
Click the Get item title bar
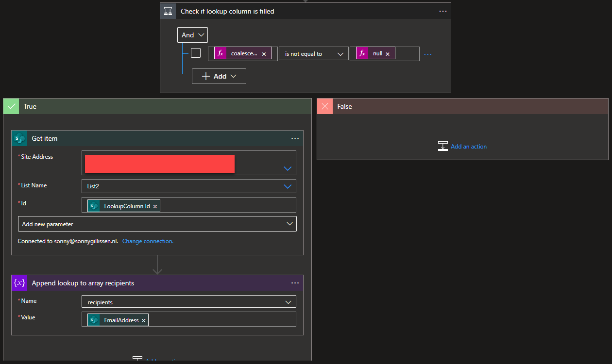click(157, 138)
